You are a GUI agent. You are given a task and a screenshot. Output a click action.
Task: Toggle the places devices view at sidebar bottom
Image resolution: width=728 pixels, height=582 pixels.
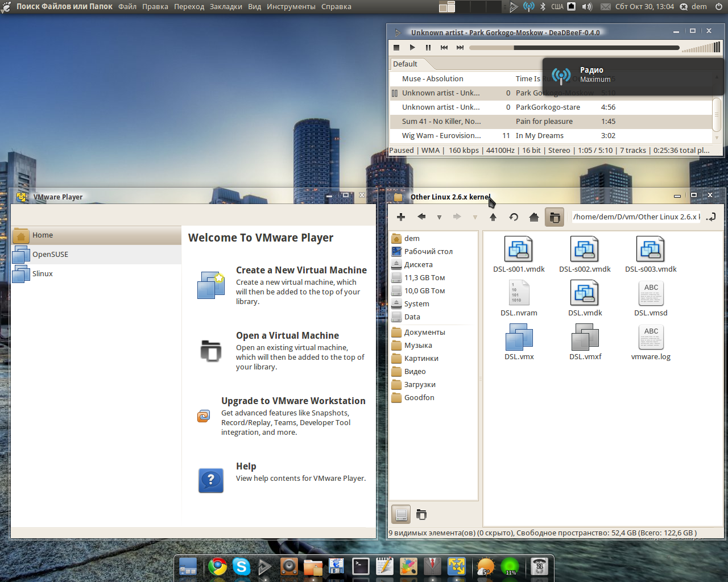click(401, 514)
